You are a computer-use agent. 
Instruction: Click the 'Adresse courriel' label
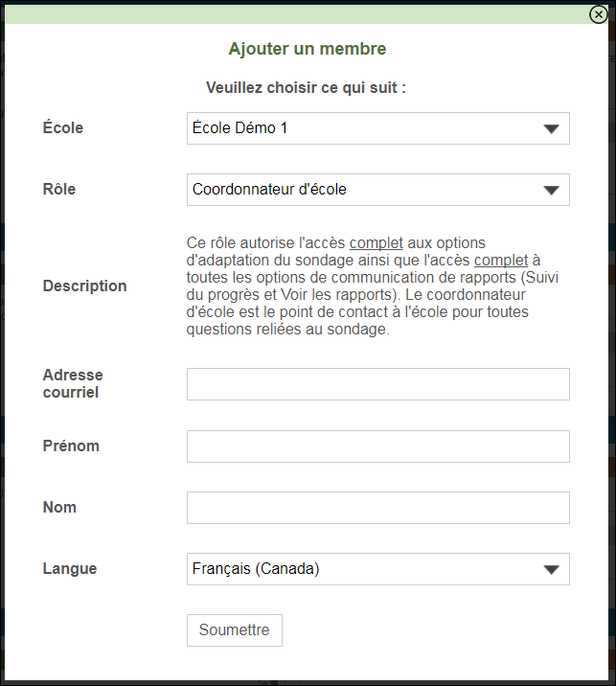(73, 383)
